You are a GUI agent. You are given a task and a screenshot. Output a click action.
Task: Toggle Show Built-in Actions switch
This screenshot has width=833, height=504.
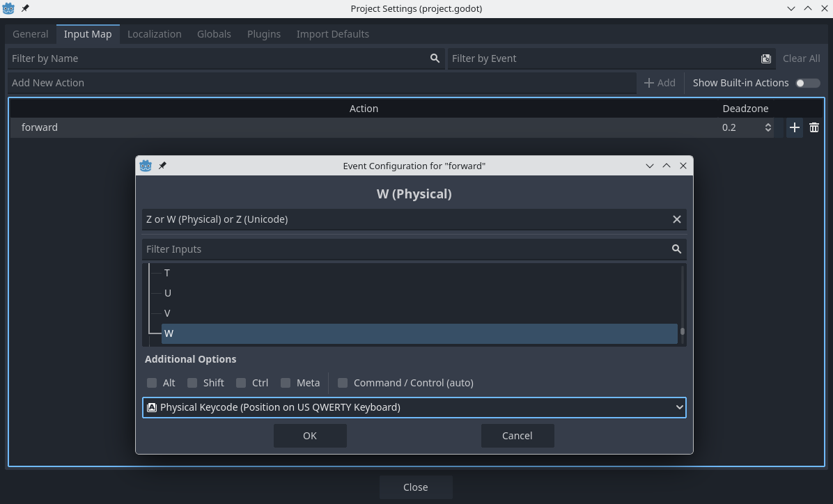(x=808, y=83)
